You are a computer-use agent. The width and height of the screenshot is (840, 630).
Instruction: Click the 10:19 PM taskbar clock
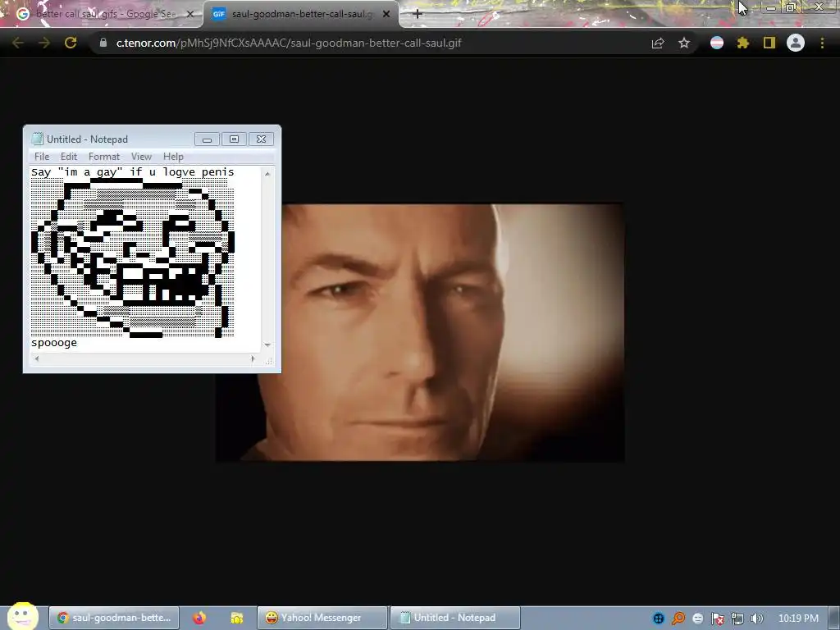pos(798,619)
